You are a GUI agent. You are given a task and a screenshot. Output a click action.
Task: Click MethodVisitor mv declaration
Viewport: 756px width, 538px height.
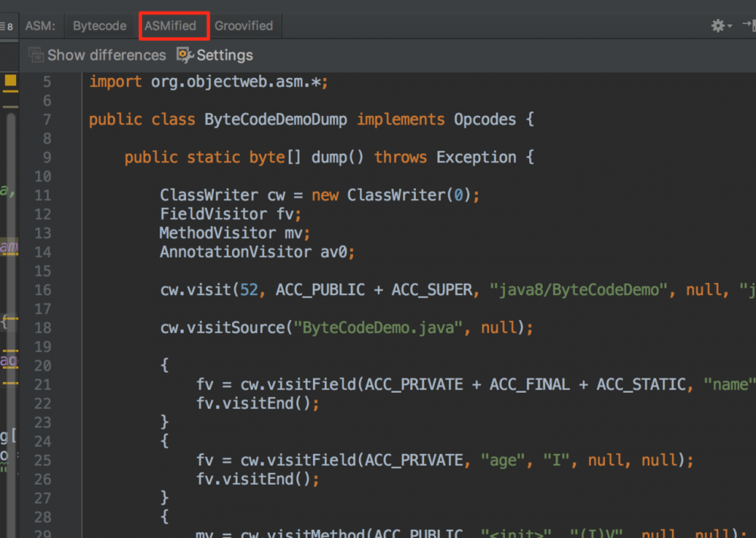pyautogui.click(x=235, y=233)
